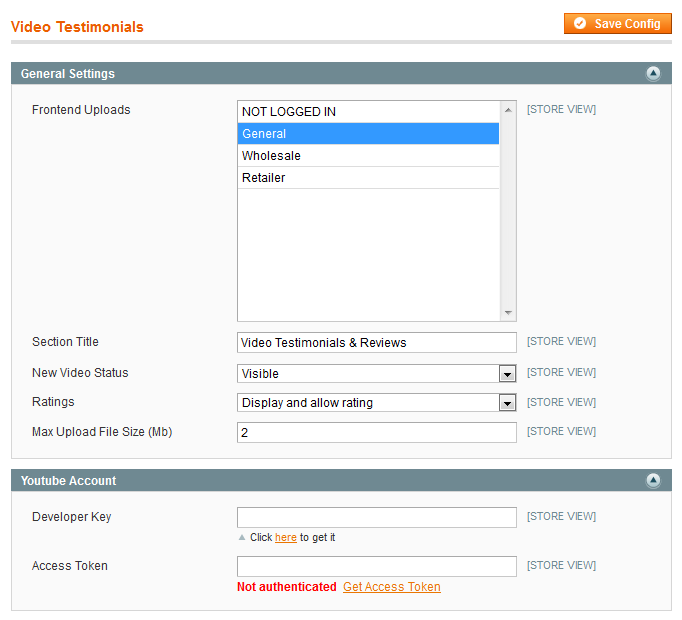Select General customer group option
This screenshot has width=682, height=620.
coord(368,134)
